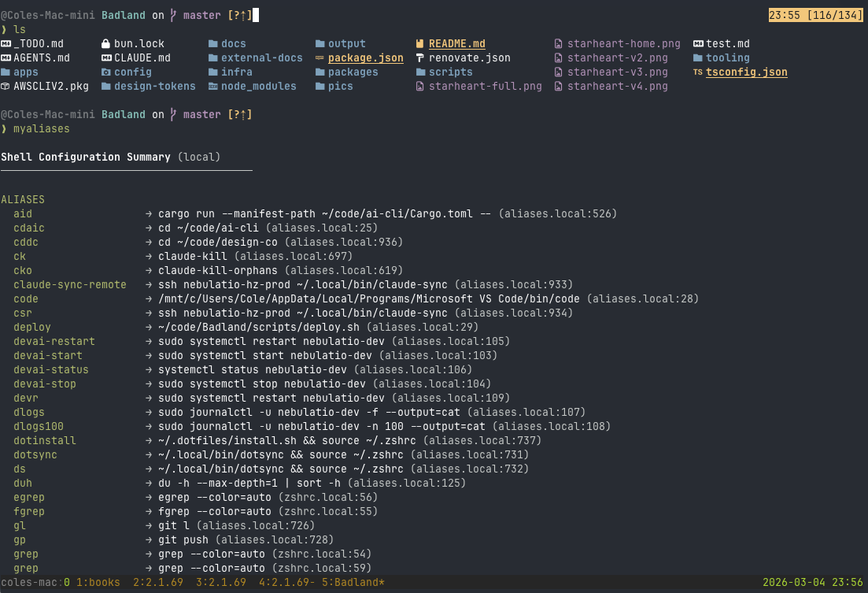
Task: Open the underlined tsconfig.json link
Action: coord(746,72)
